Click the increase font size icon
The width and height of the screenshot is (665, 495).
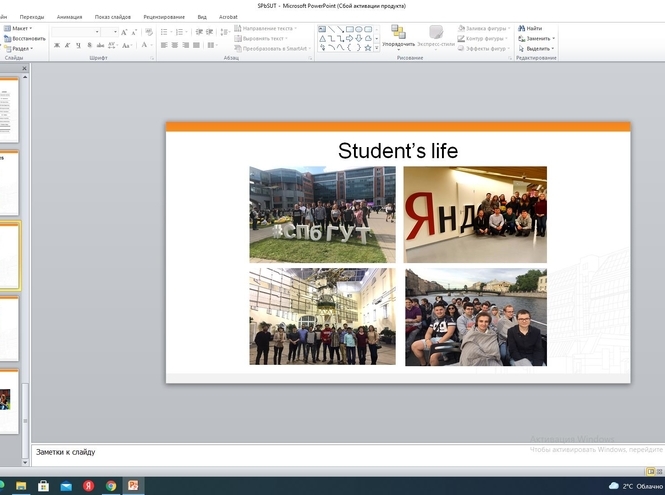pos(124,32)
